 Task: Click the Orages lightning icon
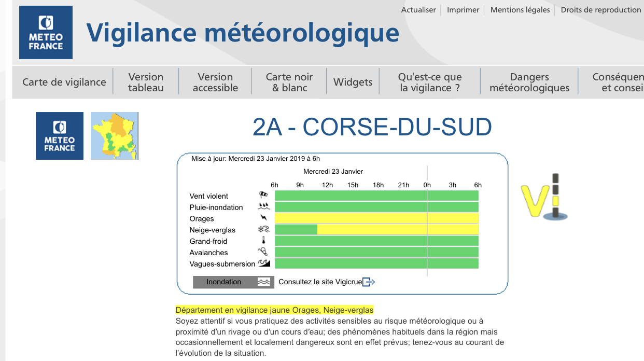[x=264, y=218]
